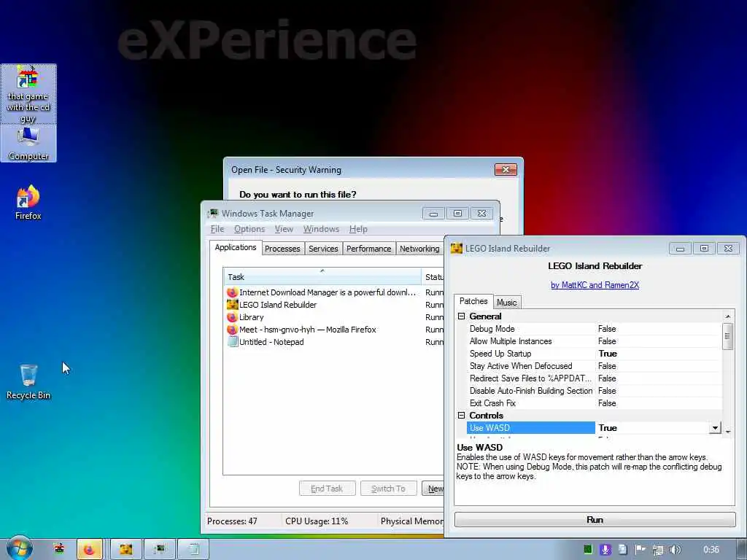
Task: Click the patches list scroll-up arrow
Action: pyautogui.click(x=727, y=316)
